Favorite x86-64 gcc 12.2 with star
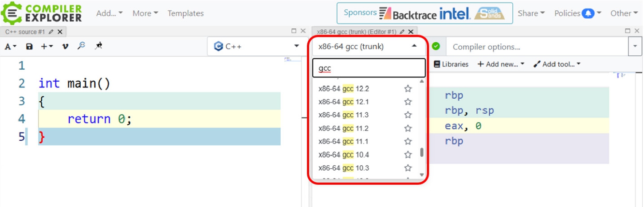This screenshot has height=207, width=644. (408, 89)
